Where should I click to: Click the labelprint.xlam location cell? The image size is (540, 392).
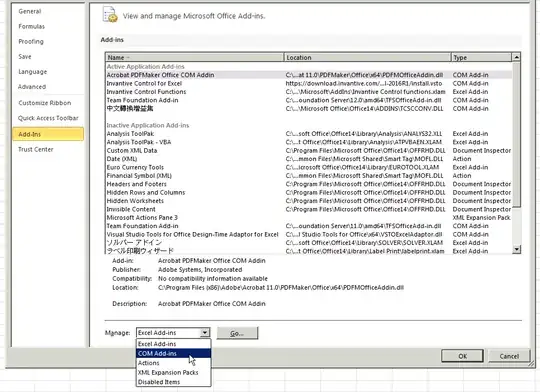pos(365,251)
